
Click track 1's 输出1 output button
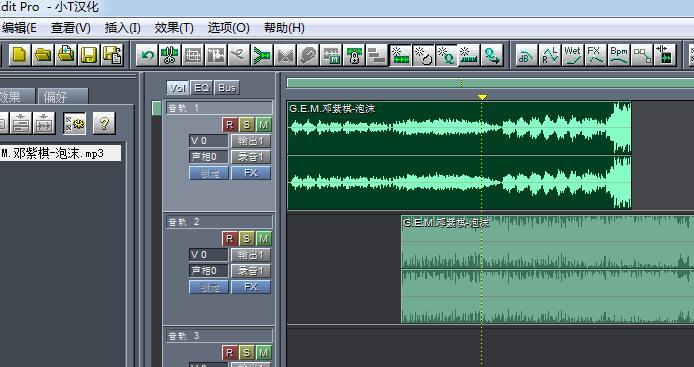point(251,141)
